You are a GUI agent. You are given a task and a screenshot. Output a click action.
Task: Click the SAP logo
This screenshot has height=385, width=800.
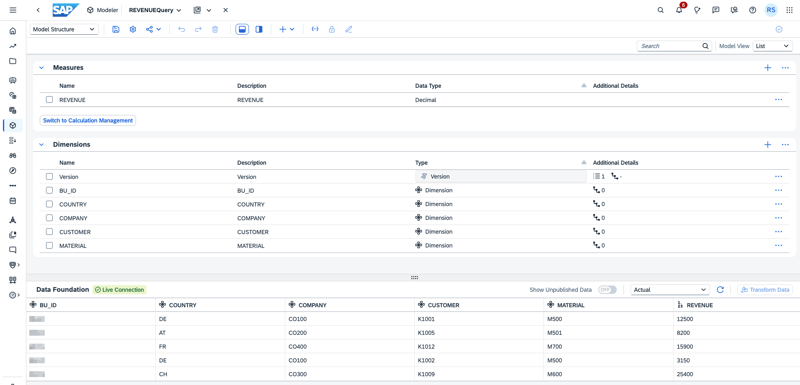coord(65,10)
